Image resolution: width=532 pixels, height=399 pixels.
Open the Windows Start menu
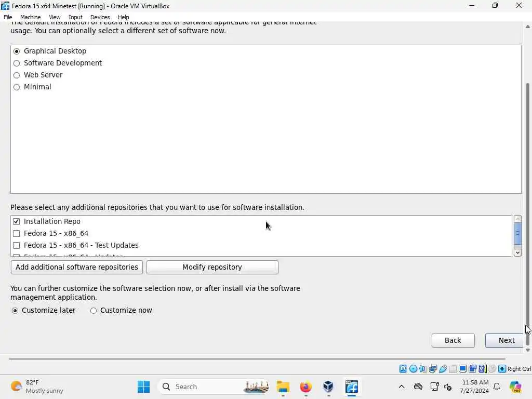point(143,387)
